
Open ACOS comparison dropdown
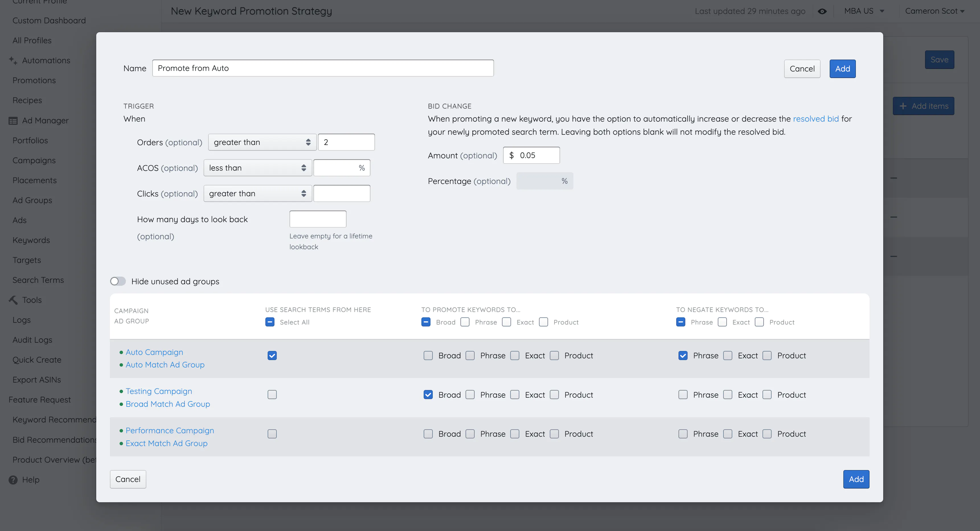click(258, 168)
